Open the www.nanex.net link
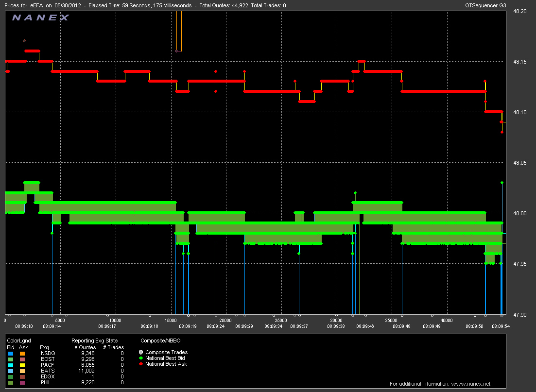Screen dimensions: 536x392 [471, 384]
